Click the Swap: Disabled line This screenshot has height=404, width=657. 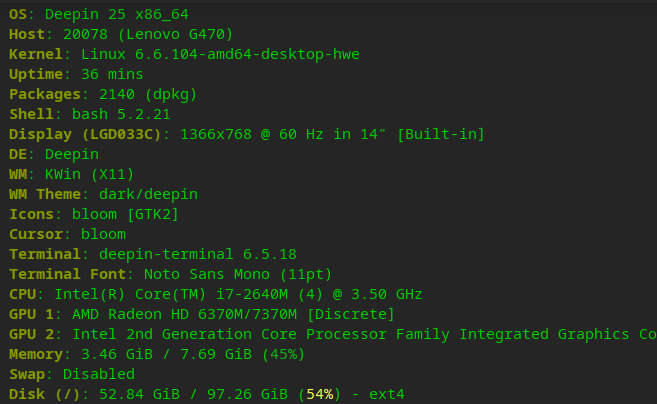(72, 374)
